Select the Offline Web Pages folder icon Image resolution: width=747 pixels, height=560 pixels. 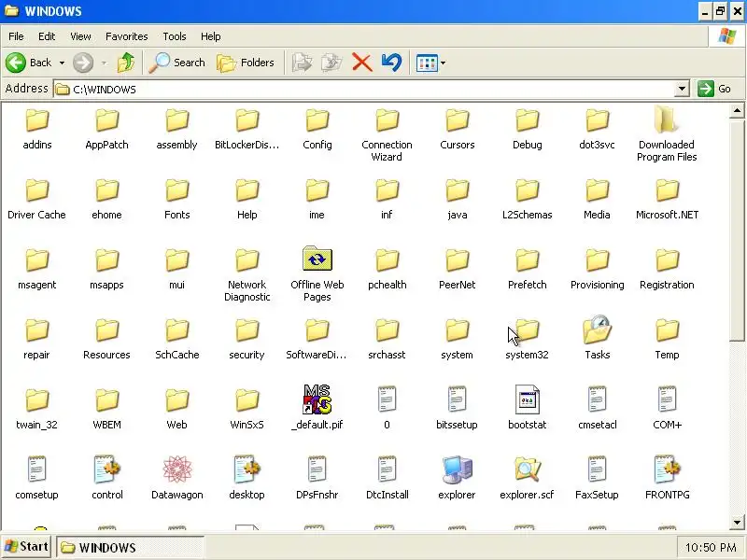click(x=317, y=259)
